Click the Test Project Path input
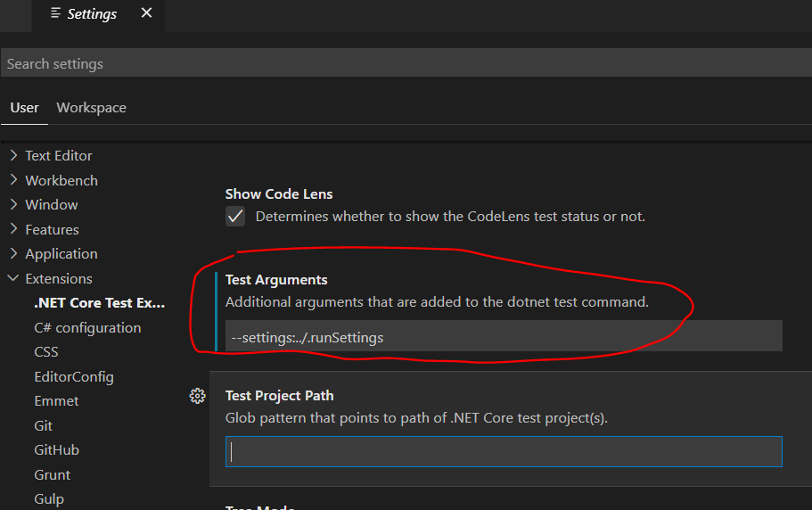 (x=504, y=452)
